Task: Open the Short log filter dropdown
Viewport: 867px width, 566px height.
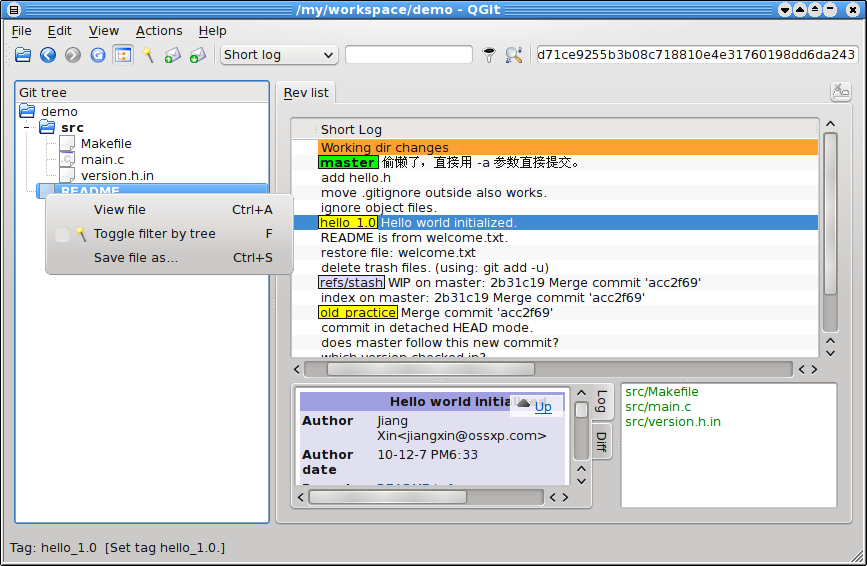Action: pos(279,55)
